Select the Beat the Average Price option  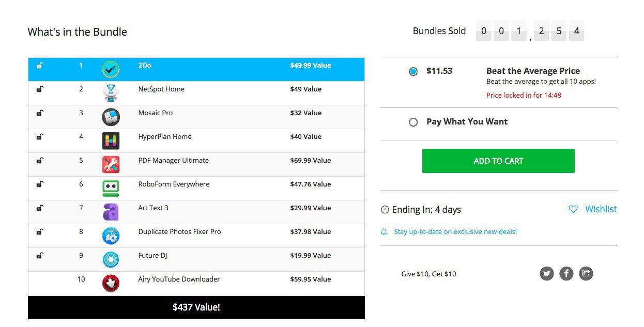[x=413, y=71]
